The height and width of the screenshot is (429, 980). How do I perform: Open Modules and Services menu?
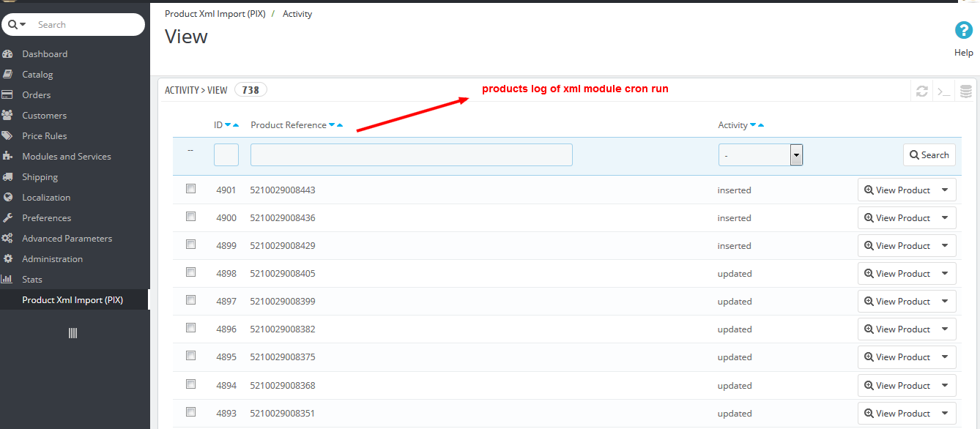pos(67,157)
